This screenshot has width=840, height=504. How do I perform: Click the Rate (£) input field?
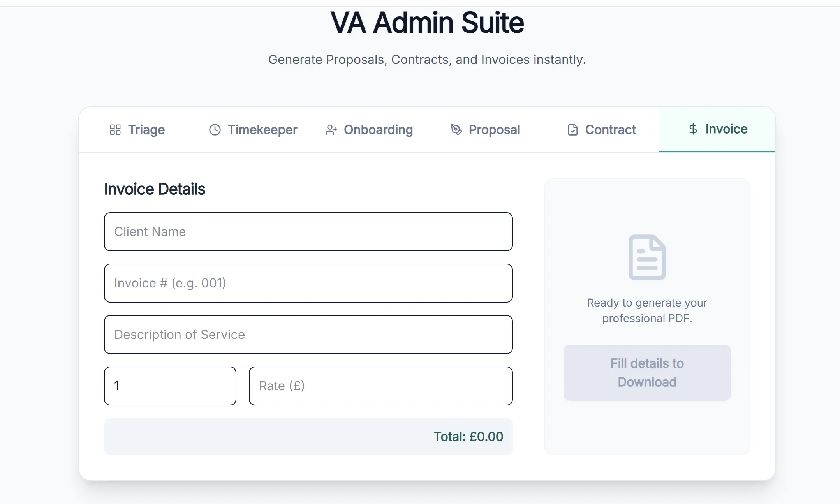click(x=380, y=386)
